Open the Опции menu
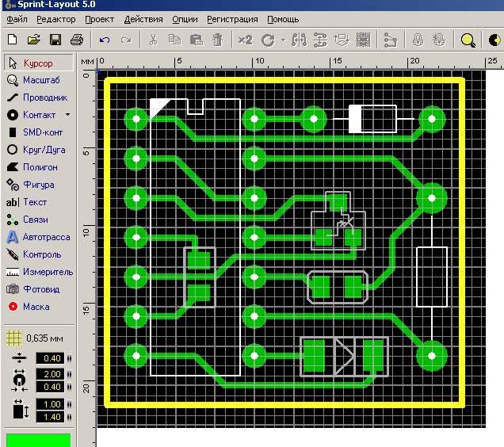Screen dimensions: 504x447 tap(185, 18)
